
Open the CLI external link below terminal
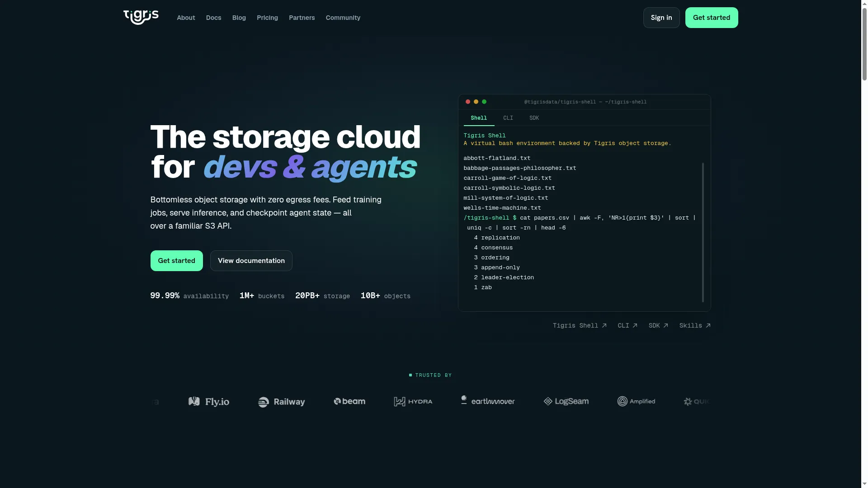[x=627, y=325]
